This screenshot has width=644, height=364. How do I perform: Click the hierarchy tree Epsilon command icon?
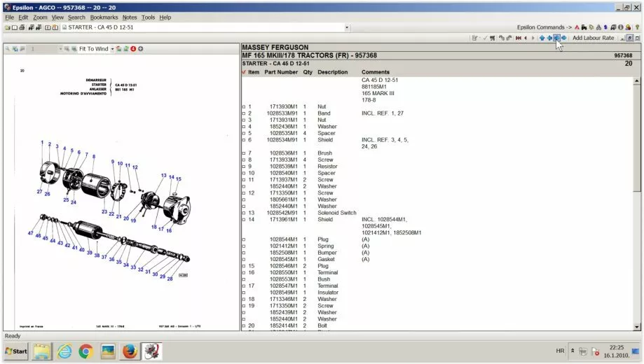pyautogui.click(x=598, y=27)
